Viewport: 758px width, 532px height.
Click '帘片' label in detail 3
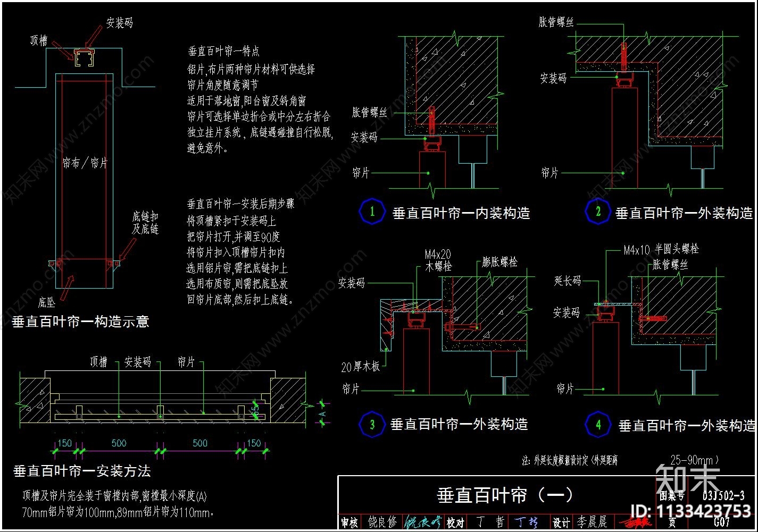click(x=351, y=389)
